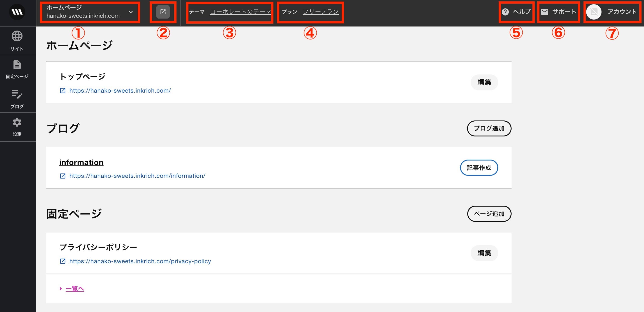Open the hanako-sweets.inkrich.com site dropdown
This screenshot has height=312, width=644.
pyautogui.click(x=89, y=12)
